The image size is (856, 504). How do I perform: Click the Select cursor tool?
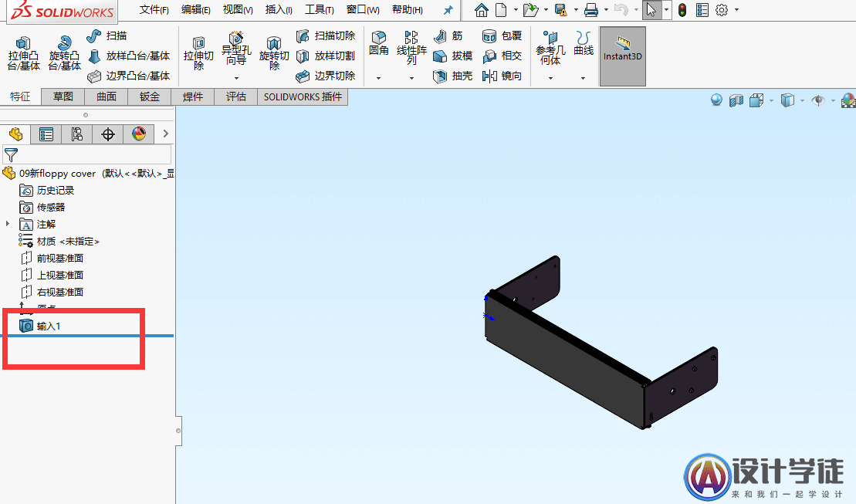(651, 10)
